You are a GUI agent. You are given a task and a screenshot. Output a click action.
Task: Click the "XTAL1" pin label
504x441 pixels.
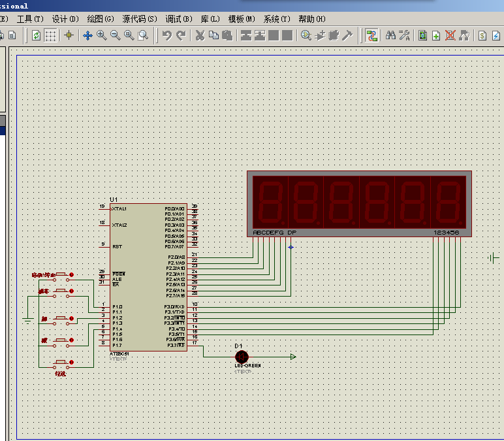coord(119,209)
